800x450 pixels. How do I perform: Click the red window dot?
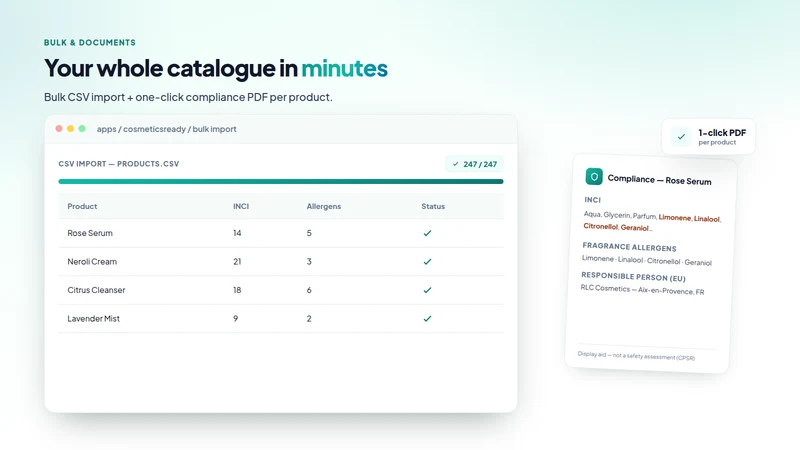[59, 129]
